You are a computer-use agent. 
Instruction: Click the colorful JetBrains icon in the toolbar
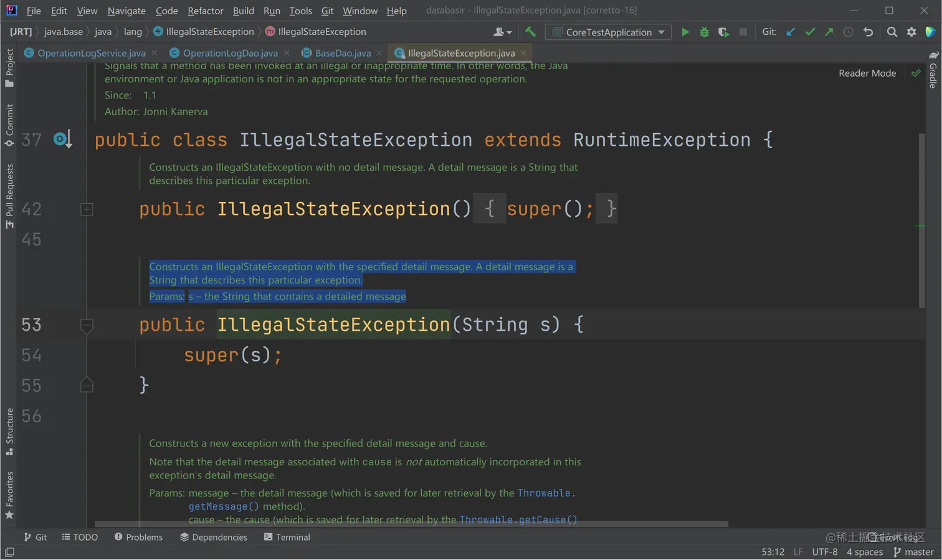coord(930,32)
